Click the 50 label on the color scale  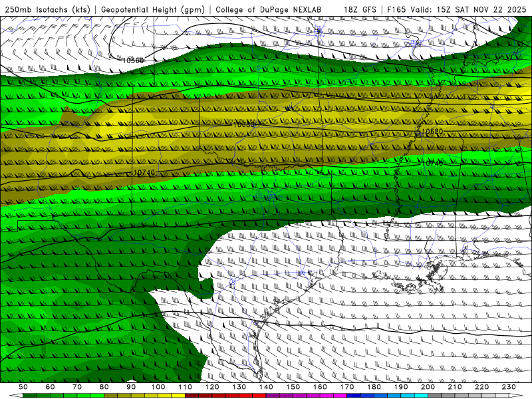pos(23,387)
